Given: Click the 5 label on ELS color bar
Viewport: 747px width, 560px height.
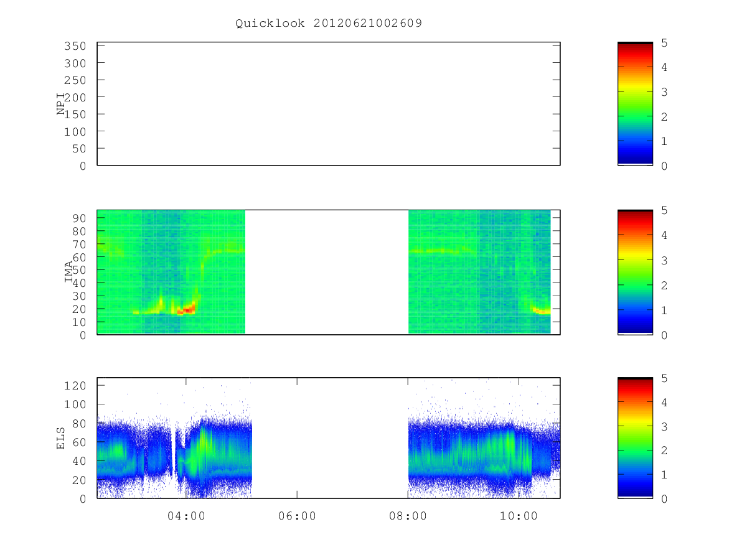Looking at the screenshot, I should click(665, 378).
